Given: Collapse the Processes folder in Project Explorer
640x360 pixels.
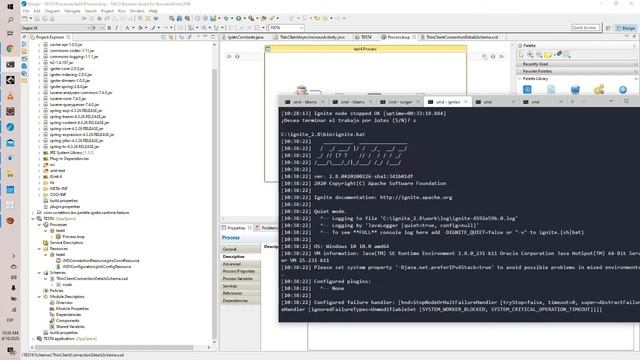Looking at the screenshot, I should click(x=40, y=225).
